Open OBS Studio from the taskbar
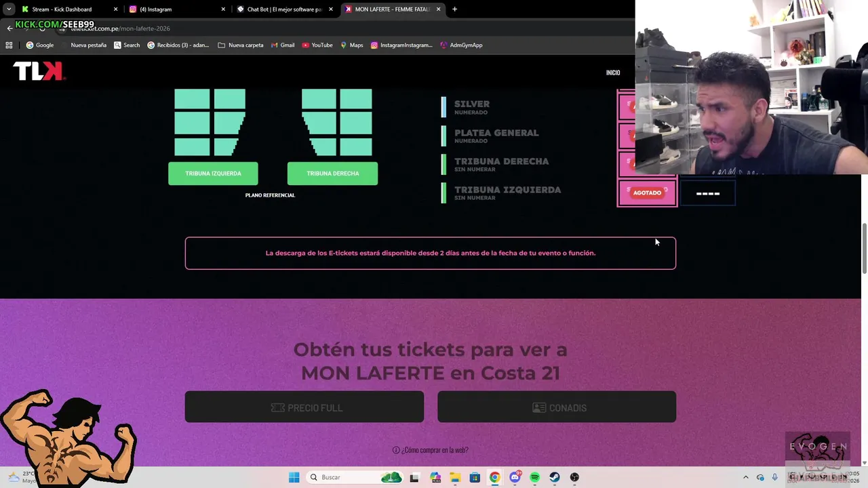Image resolution: width=868 pixels, height=488 pixels. (x=574, y=477)
